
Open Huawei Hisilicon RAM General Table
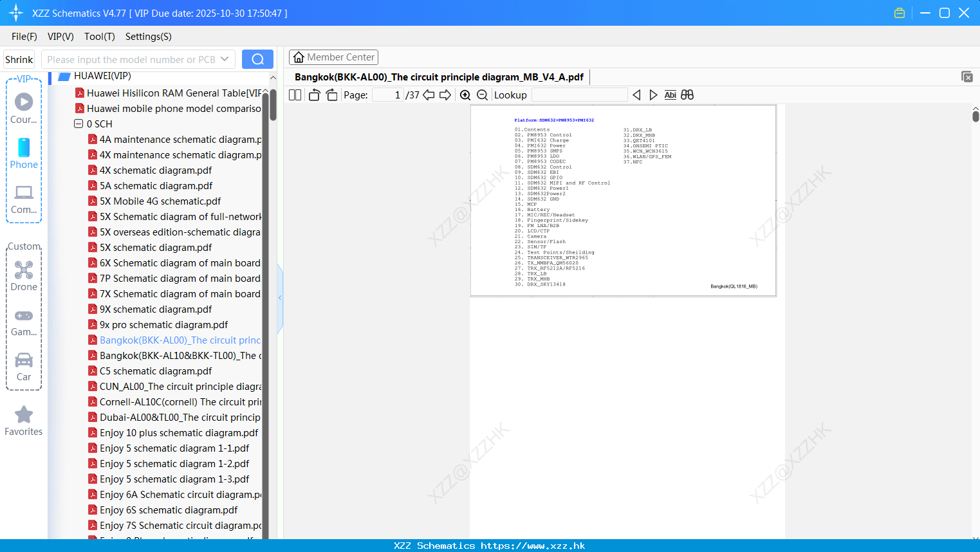[174, 93]
